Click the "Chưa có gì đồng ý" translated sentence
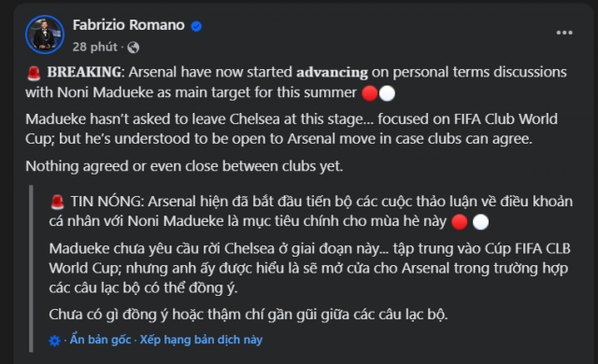Screen dimensions: 598x364 pyautogui.click(x=249, y=315)
